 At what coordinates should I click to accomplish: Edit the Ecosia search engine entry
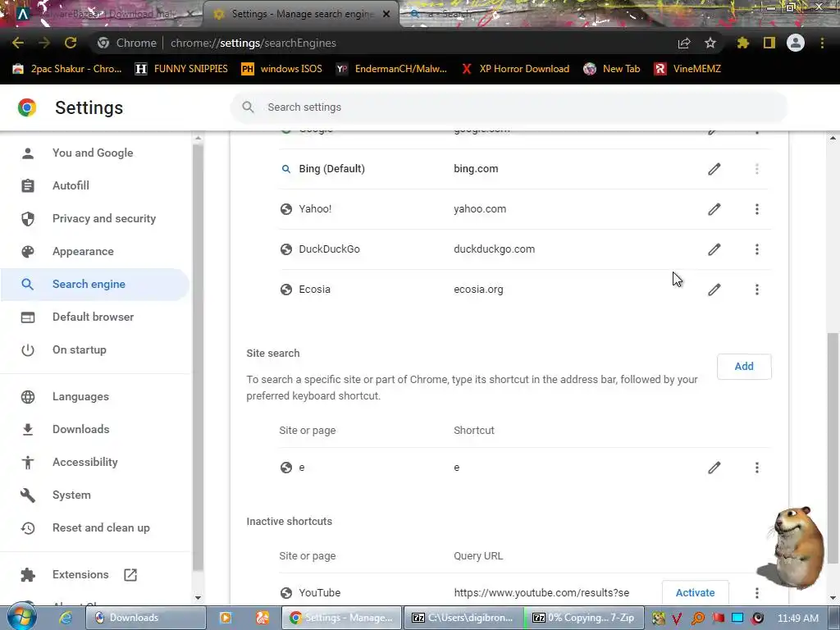click(x=714, y=290)
